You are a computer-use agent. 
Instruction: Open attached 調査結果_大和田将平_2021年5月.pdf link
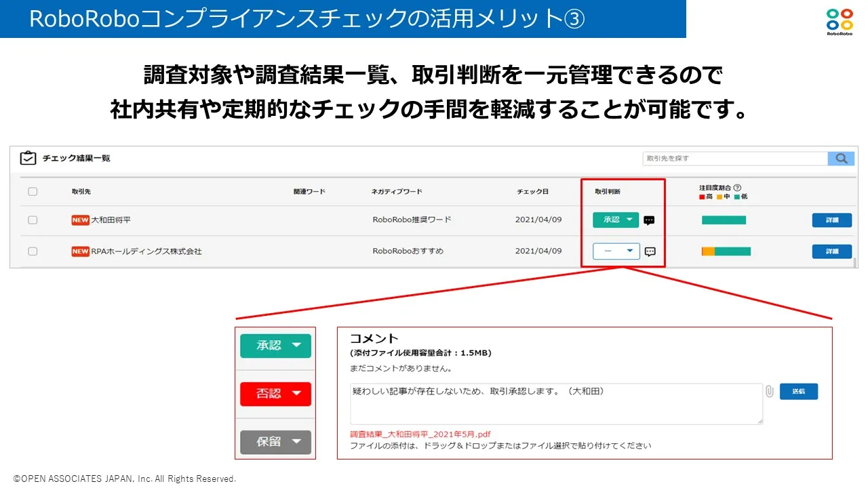(x=420, y=434)
